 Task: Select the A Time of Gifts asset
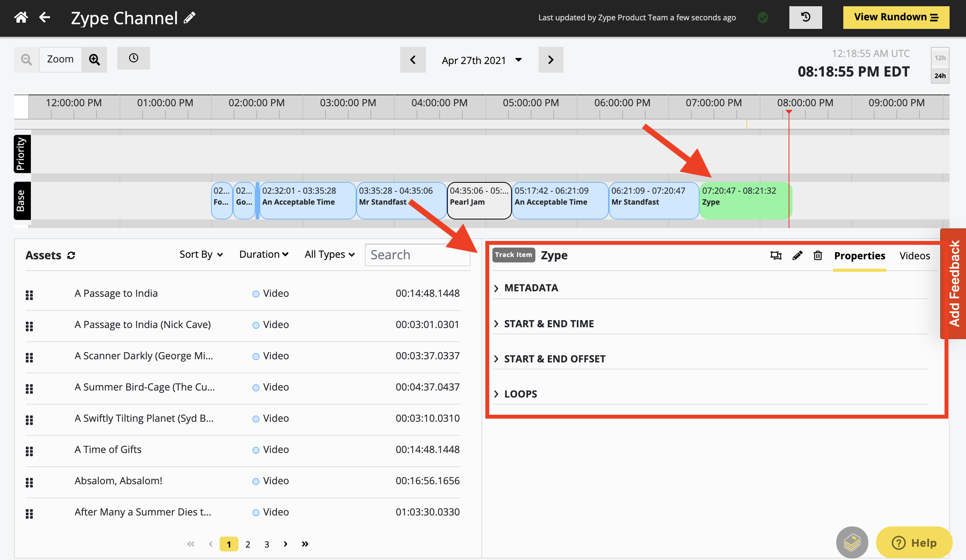pyautogui.click(x=243, y=450)
